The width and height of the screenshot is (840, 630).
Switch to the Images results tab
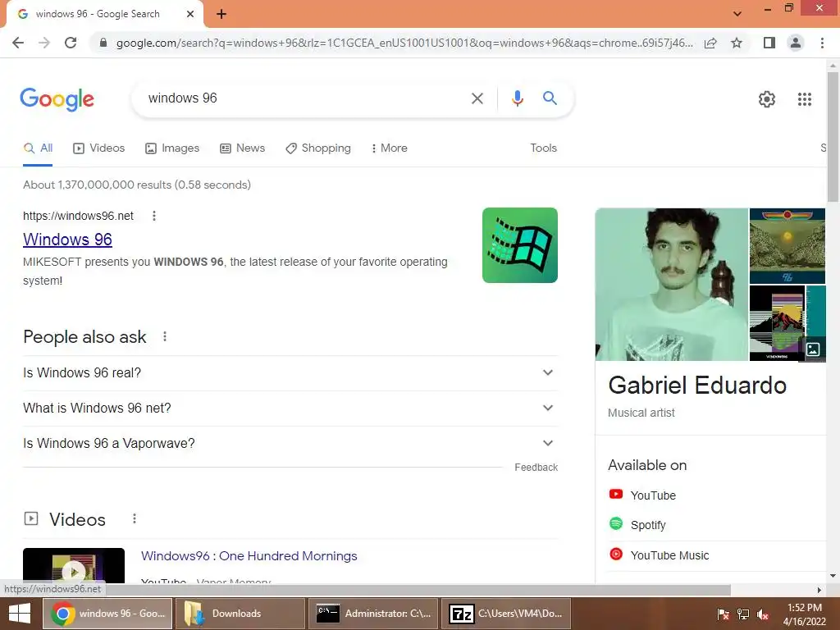pyautogui.click(x=172, y=148)
